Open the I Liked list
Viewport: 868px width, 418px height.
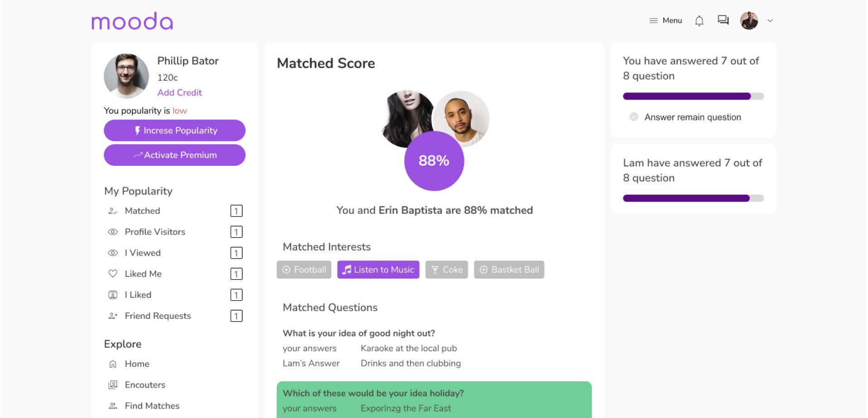point(138,295)
